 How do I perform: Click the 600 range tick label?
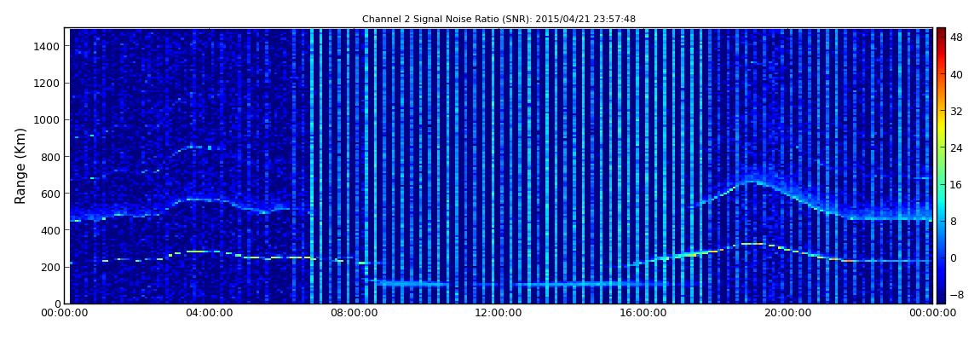coord(51,194)
